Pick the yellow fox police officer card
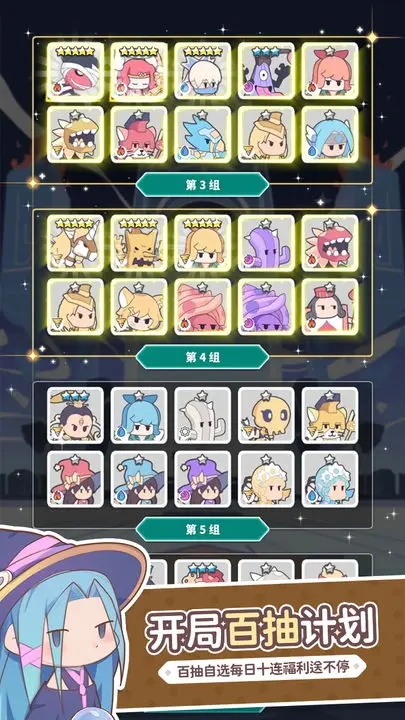Viewport: 405px width, 720px height. click(x=330, y=415)
